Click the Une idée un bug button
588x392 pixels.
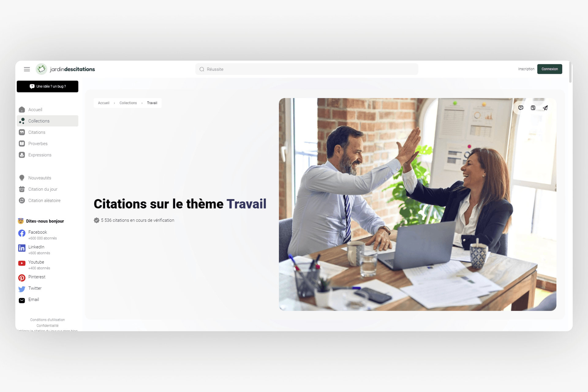[48, 86]
